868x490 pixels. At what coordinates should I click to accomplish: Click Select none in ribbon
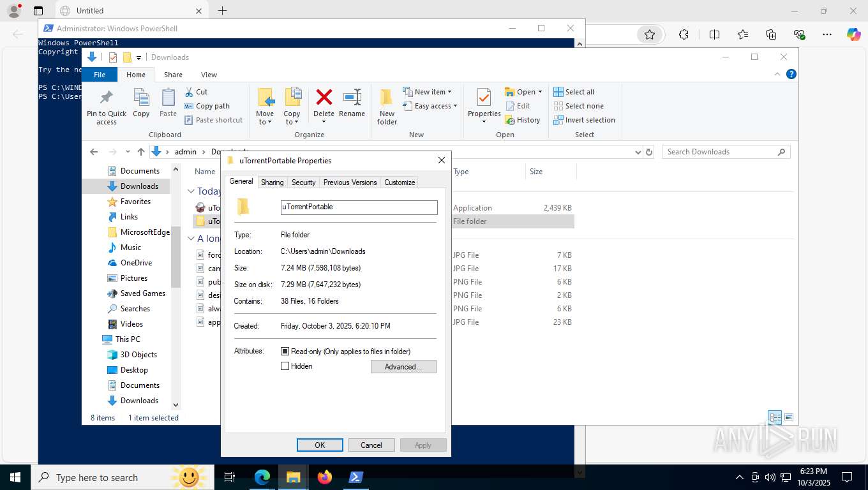coord(578,106)
